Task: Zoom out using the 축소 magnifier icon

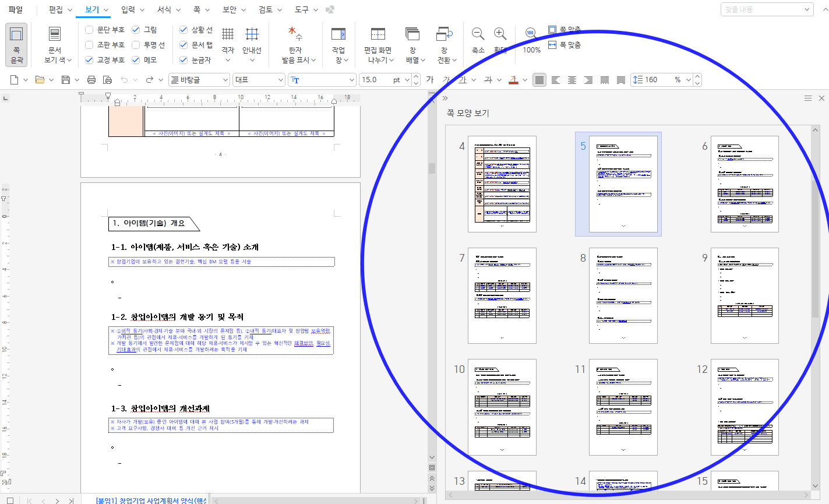Action: coord(478,35)
